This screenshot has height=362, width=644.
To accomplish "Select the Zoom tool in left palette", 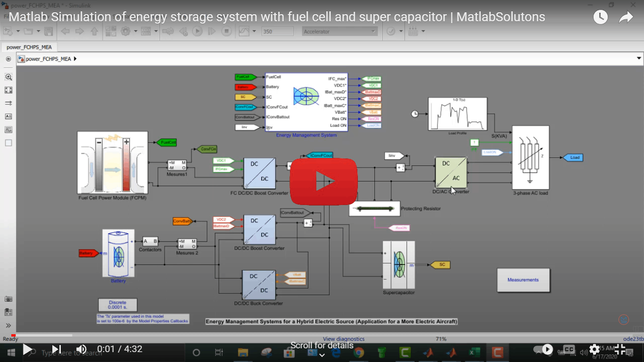I will [8, 77].
